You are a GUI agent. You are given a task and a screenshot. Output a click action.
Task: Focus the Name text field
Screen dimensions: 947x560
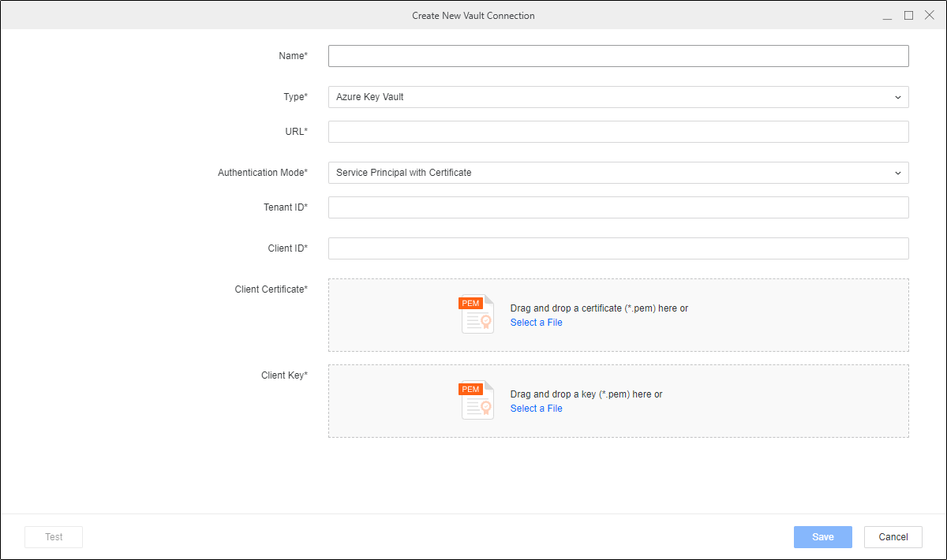[x=618, y=56]
